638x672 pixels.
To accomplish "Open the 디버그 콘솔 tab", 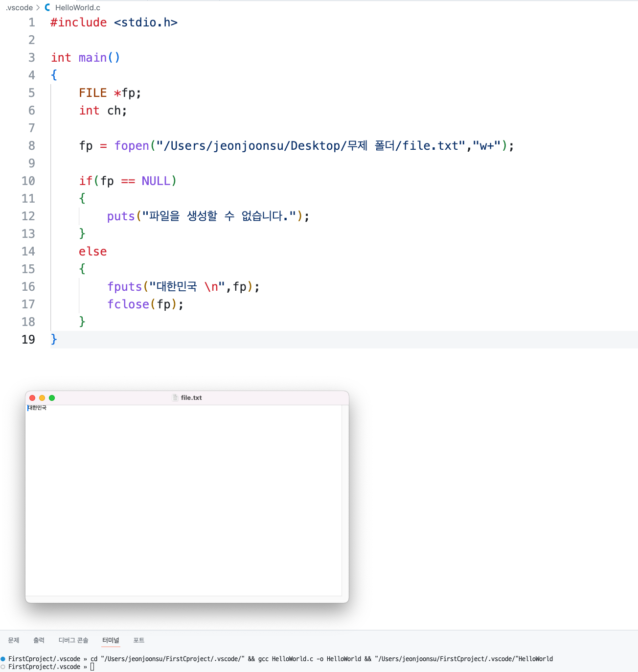I will point(73,640).
